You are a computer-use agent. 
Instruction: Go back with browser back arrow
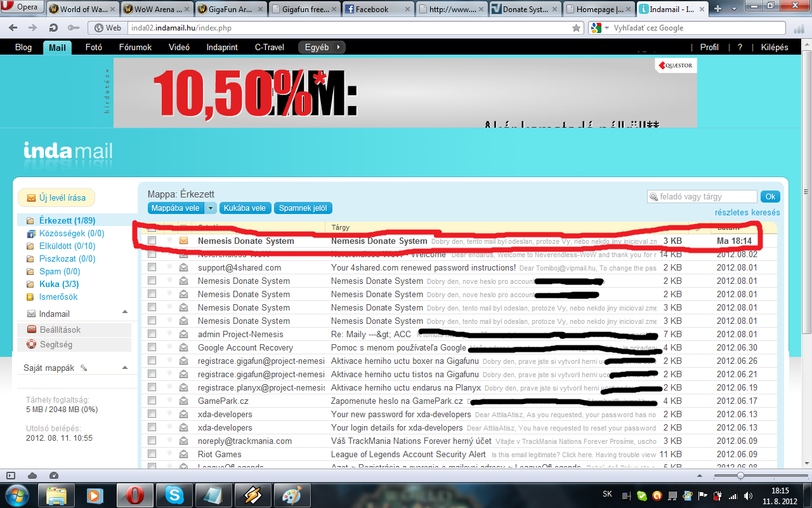13,28
